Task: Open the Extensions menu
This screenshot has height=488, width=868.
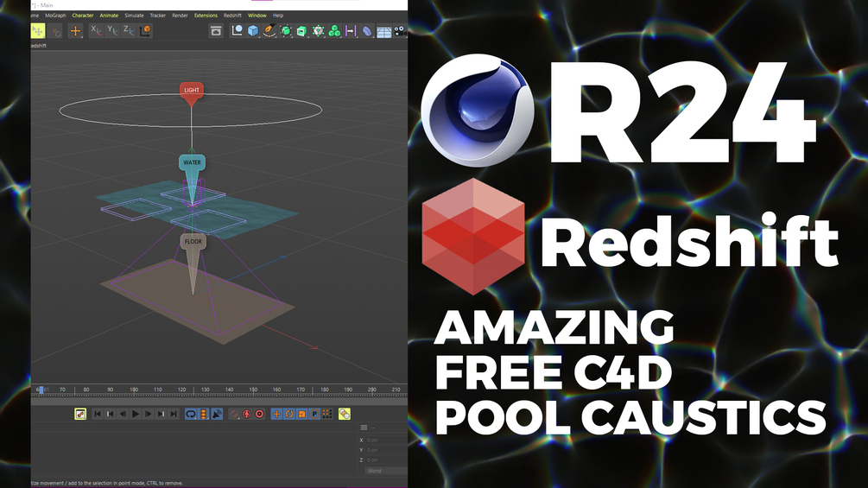Action: tap(206, 16)
